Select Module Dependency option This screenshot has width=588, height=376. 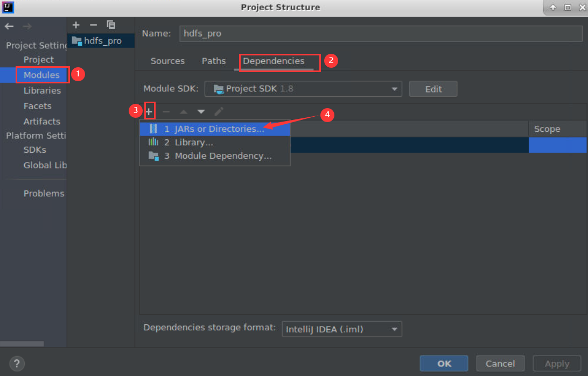click(x=223, y=156)
